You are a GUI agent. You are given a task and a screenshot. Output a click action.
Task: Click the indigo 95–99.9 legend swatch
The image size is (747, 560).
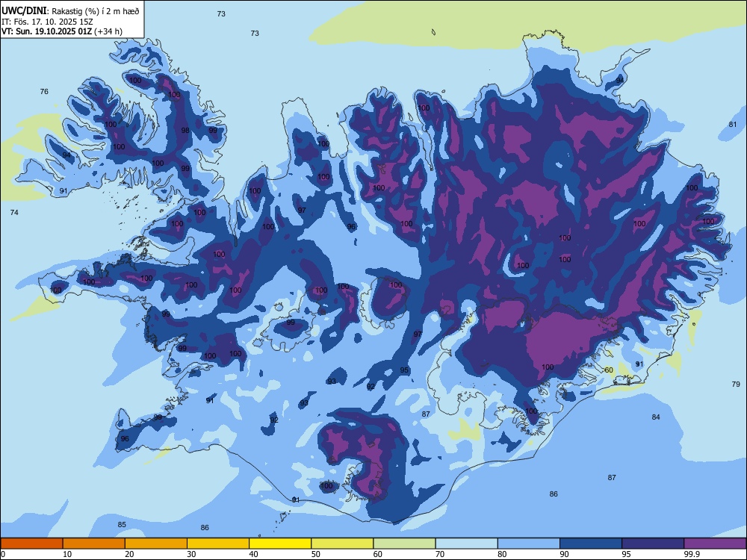click(653, 544)
